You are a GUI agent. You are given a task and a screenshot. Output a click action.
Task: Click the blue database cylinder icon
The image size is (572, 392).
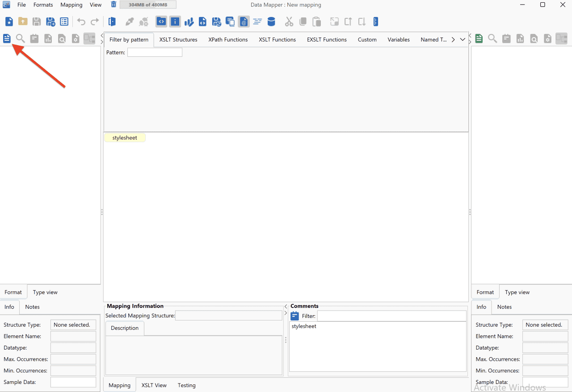tap(271, 21)
